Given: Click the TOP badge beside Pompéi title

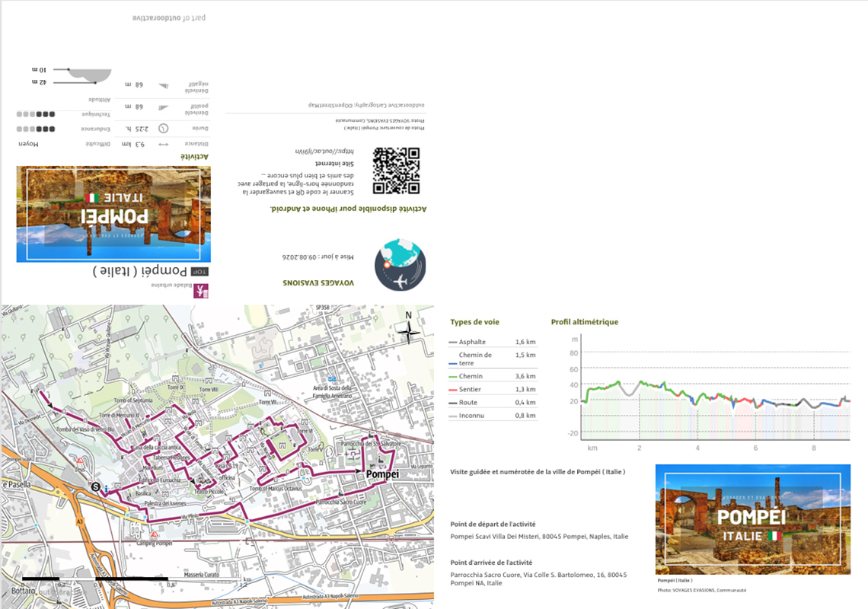Looking at the screenshot, I should [x=199, y=272].
